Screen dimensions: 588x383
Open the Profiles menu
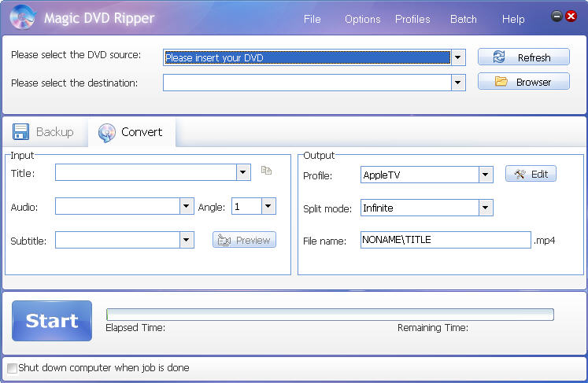412,19
